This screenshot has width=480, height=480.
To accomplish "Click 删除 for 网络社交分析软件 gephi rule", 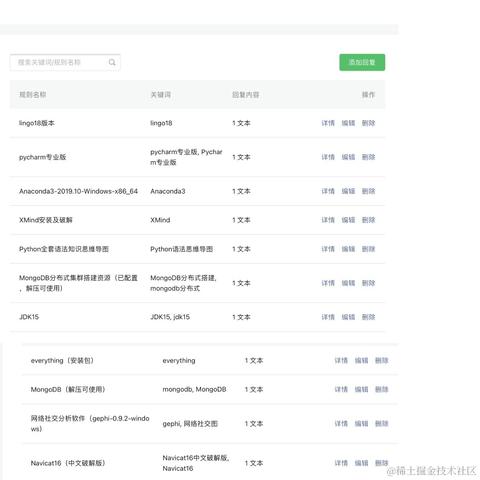I will [x=382, y=424].
